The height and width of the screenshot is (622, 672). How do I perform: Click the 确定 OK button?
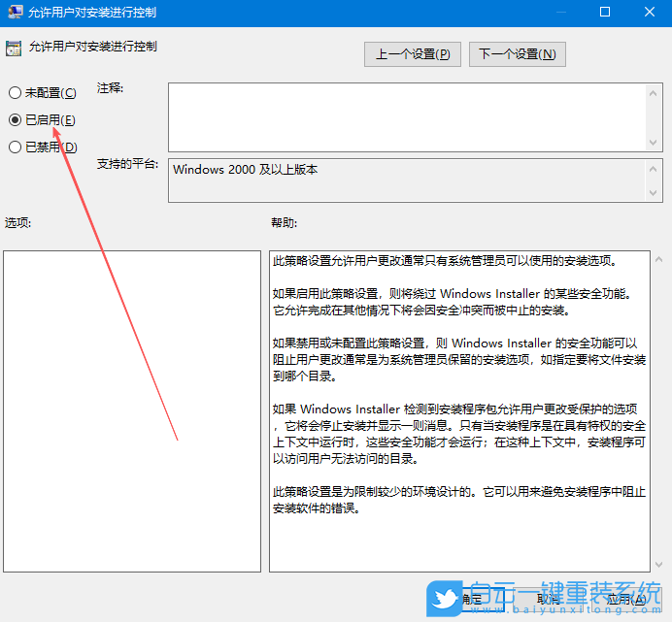point(471,600)
